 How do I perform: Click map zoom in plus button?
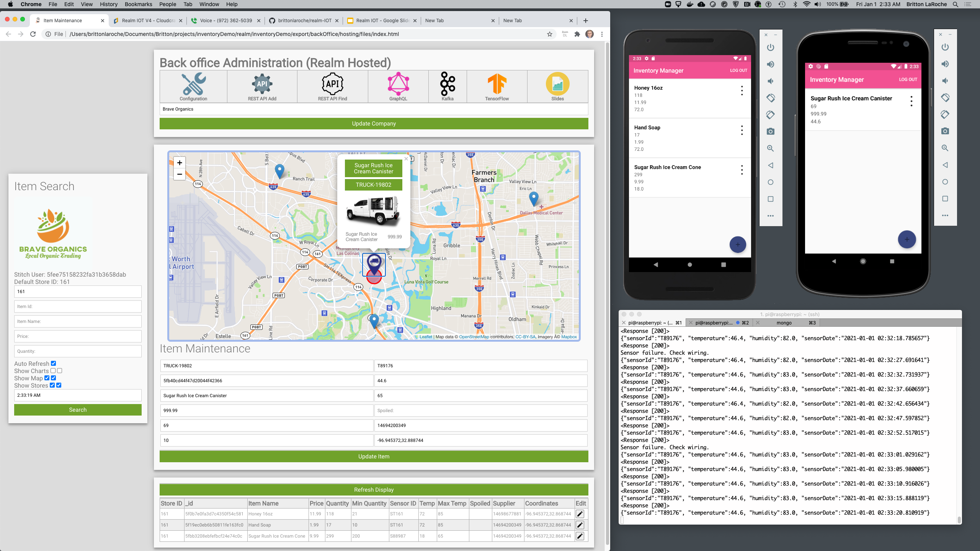[180, 163]
